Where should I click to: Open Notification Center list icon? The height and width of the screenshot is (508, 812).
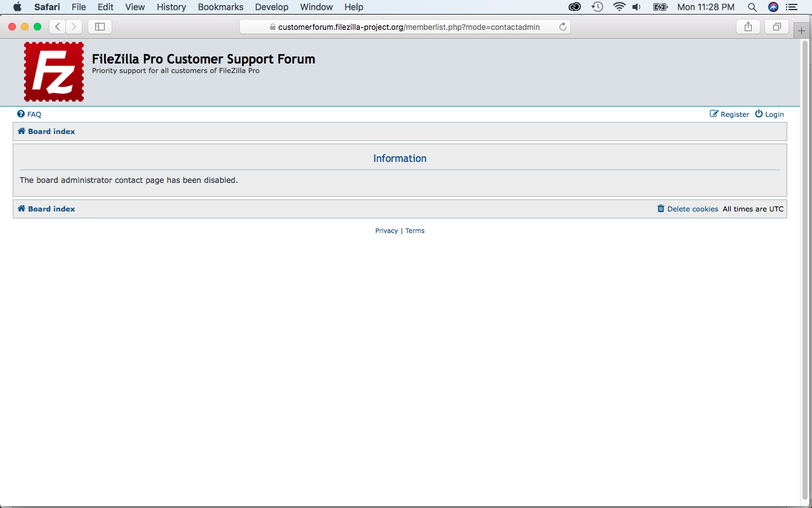click(791, 7)
